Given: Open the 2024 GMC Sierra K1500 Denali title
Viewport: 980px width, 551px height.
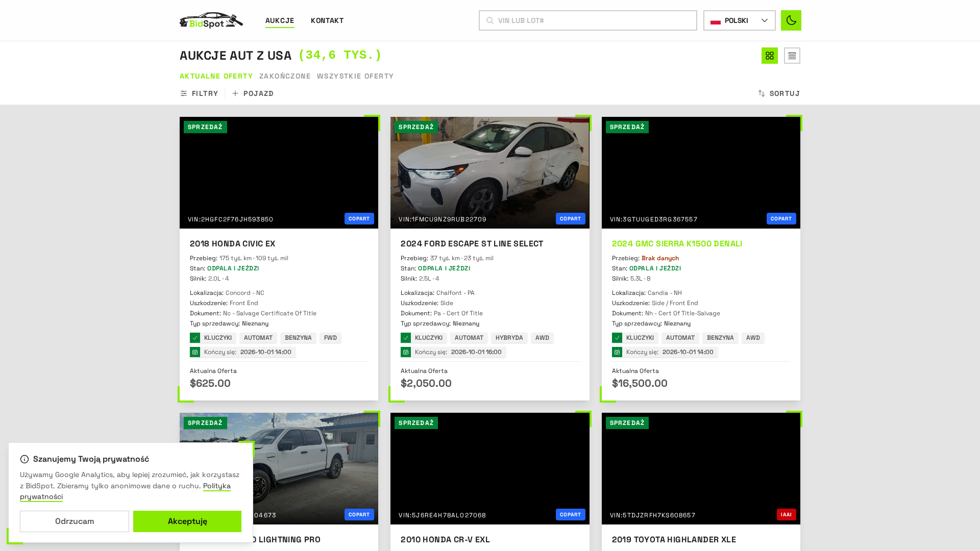Looking at the screenshot, I should pos(677,243).
